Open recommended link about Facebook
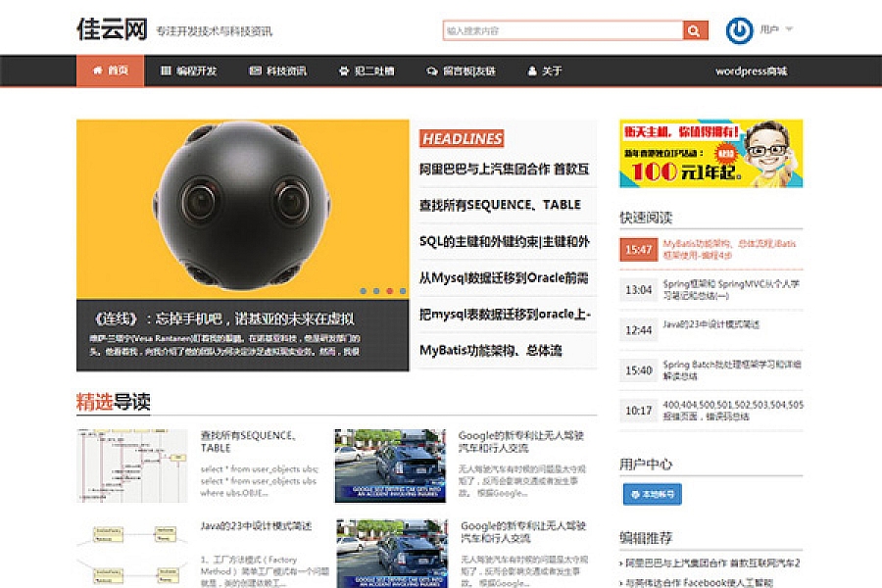 (x=697, y=582)
